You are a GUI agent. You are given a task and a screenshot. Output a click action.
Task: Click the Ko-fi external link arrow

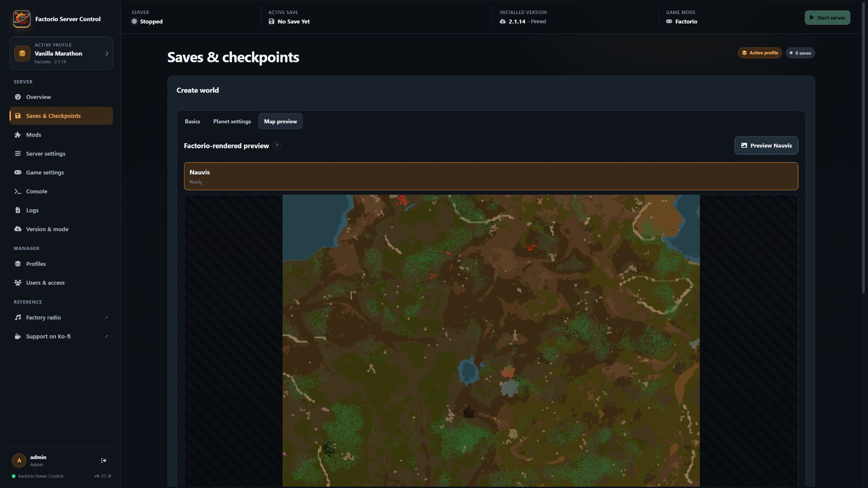106,337
